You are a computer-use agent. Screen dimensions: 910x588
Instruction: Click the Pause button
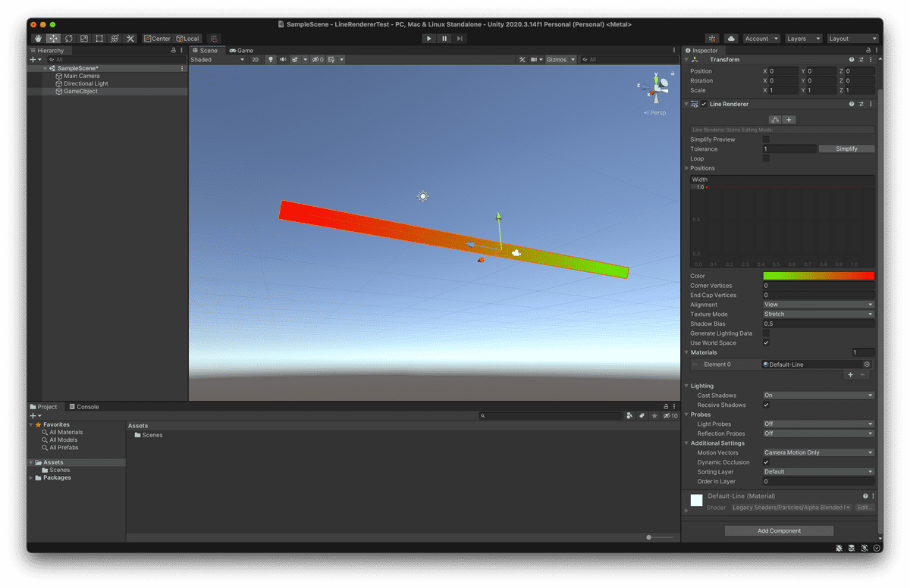[x=444, y=39]
